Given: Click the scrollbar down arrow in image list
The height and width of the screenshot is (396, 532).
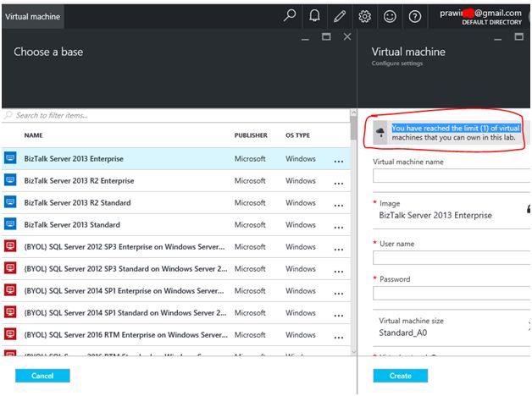Looking at the screenshot, I should (x=353, y=352).
